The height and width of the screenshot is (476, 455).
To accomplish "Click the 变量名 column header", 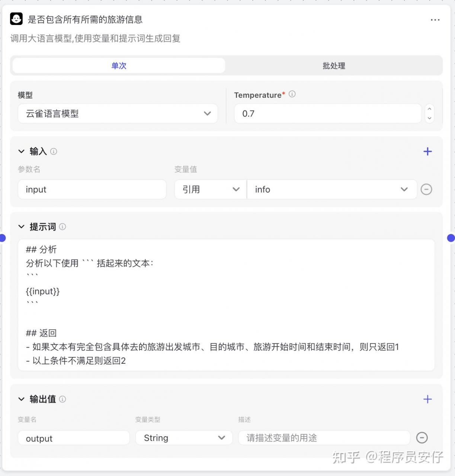I will pyautogui.click(x=27, y=419).
